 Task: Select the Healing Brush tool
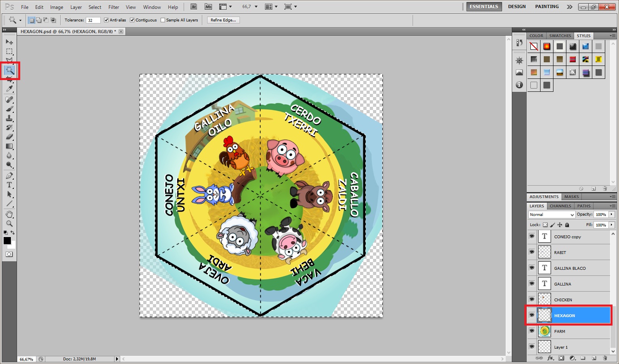9,99
